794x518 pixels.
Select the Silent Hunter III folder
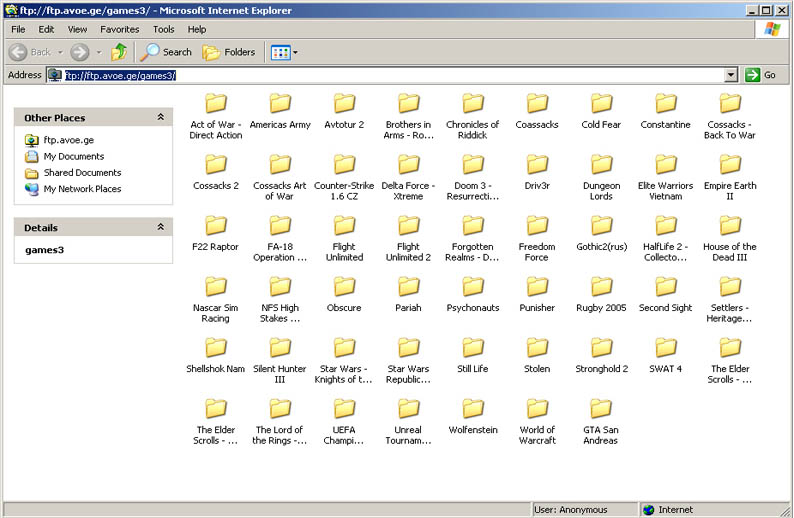pos(280,360)
